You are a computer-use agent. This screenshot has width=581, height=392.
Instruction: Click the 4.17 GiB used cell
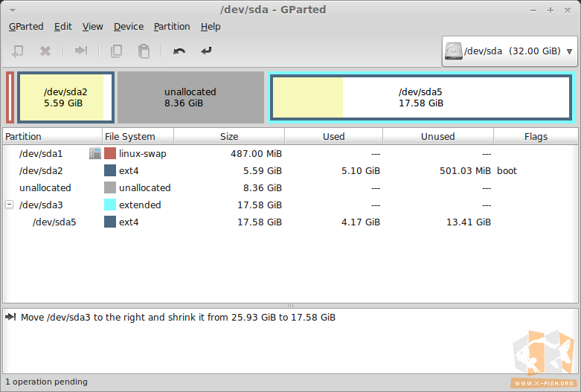click(361, 222)
